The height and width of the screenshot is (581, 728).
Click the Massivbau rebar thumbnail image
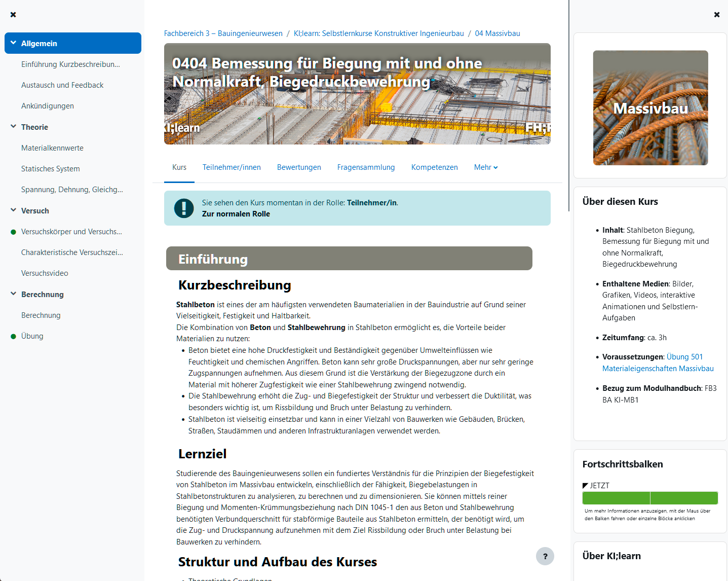click(x=650, y=107)
